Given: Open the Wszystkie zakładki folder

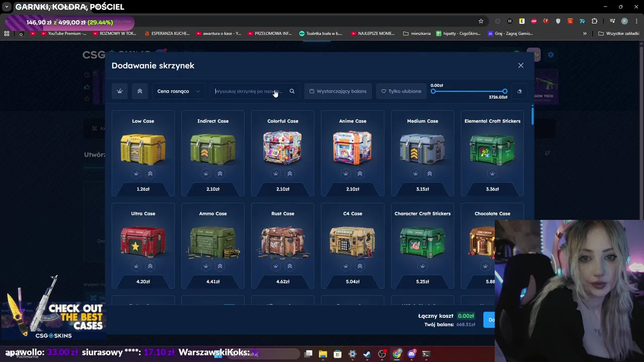Looking at the screenshot, I should tap(619, 34).
